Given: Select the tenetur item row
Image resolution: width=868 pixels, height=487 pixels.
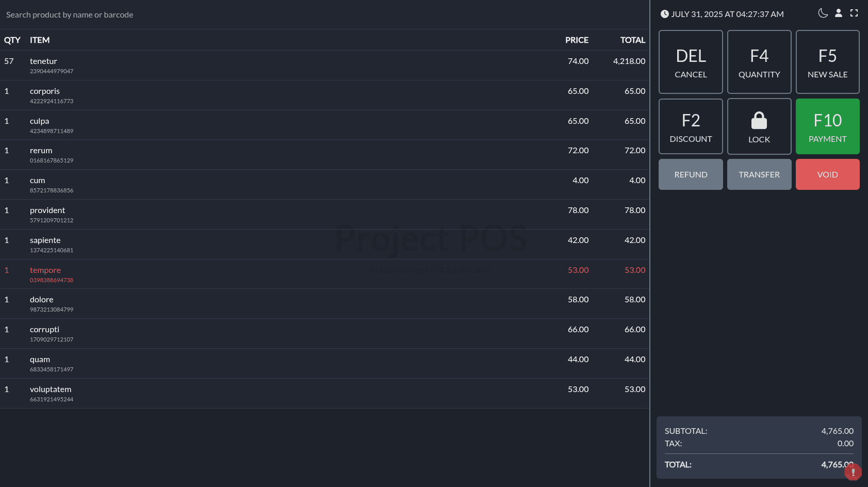Looking at the screenshot, I should [x=324, y=66].
